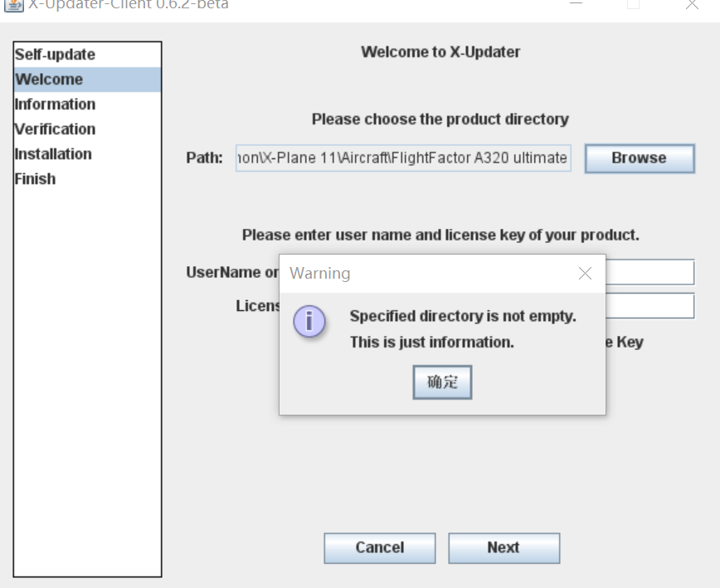This screenshot has height=588, width=720.
Task: Select the Verification step in the sidebar
Action: coord(87,129)
